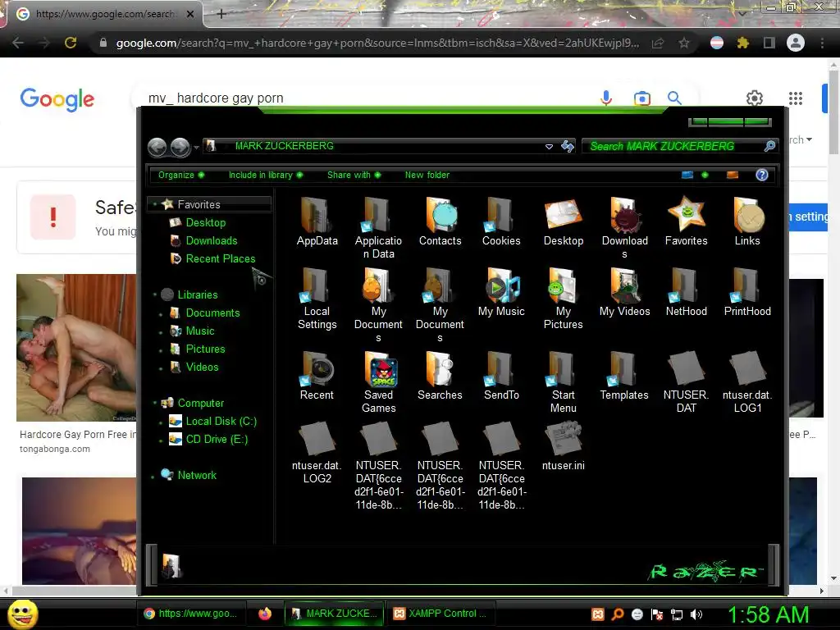840x630 pixels.
Task: Click the Action Center flag tray icon
Action: [657, 614]
